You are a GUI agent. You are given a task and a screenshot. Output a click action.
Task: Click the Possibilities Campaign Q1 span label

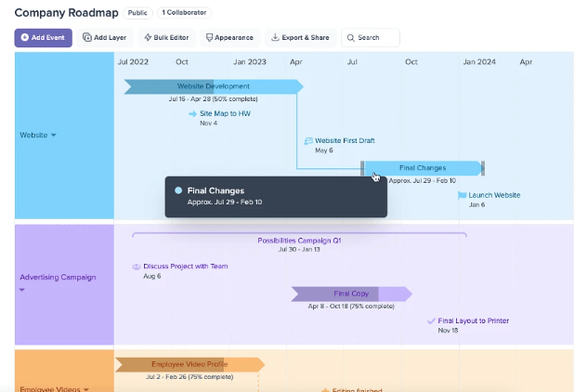(299, 241)
